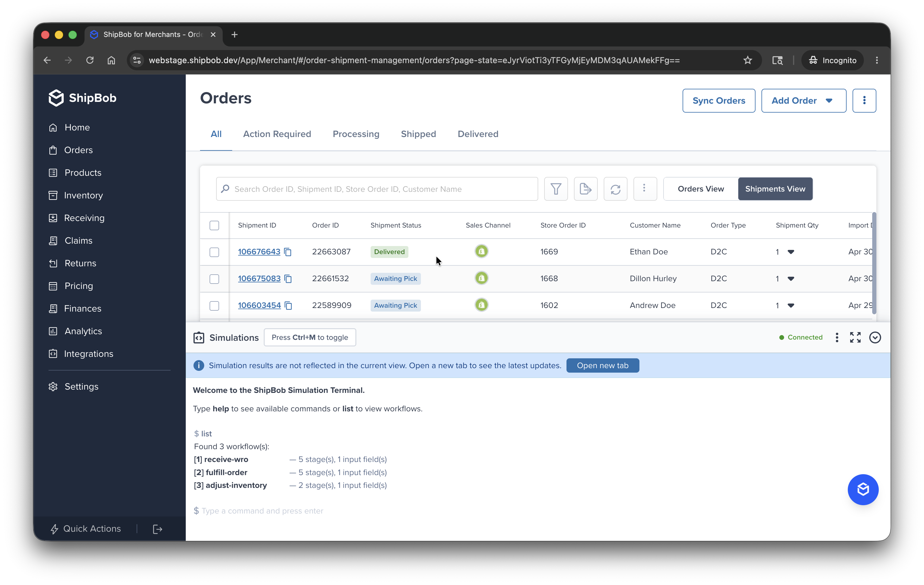This screenshot has height=585, width=924.
Task: Switch to the Processing tab
Action: (356, 134)
